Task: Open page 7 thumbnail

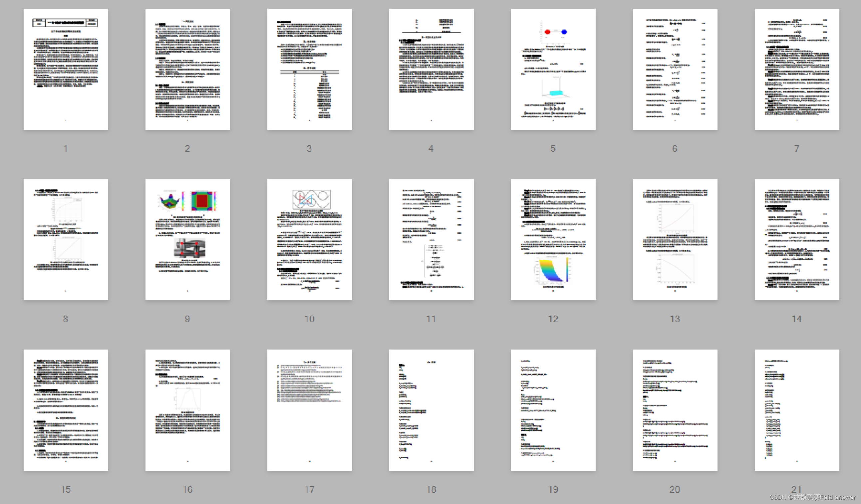Action: pyautogui.click(x=797, y=69)
